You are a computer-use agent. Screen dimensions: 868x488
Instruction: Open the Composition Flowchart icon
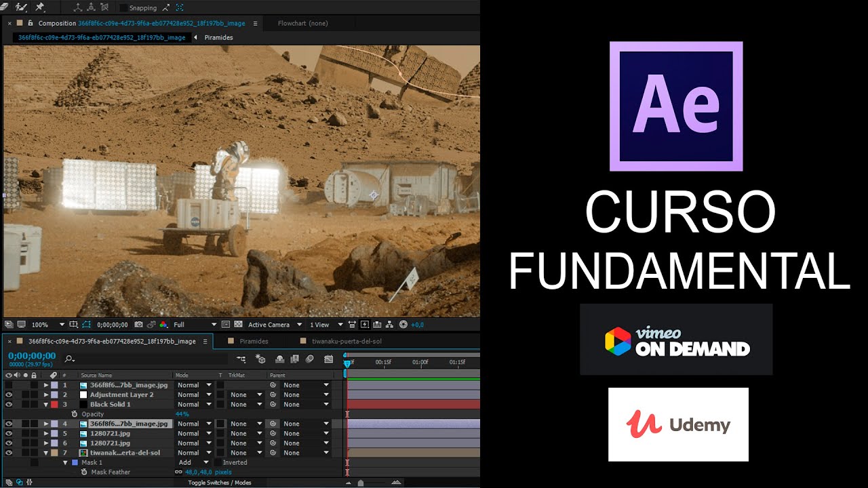click(390, 325)
